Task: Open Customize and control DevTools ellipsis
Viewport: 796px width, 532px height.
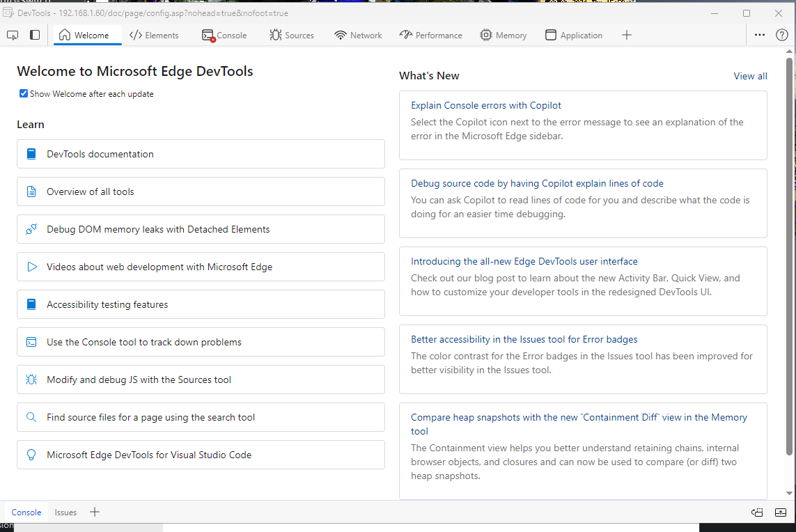Action: (760, 35)
